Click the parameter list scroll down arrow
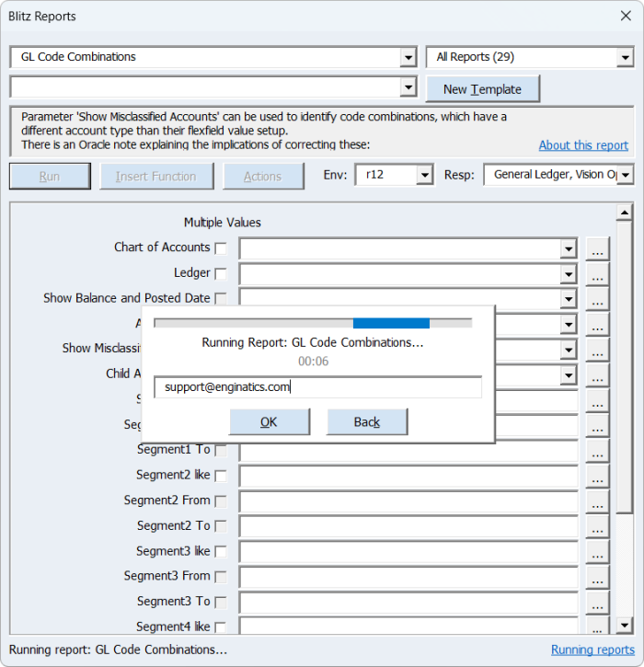 [x=624, y=625]
